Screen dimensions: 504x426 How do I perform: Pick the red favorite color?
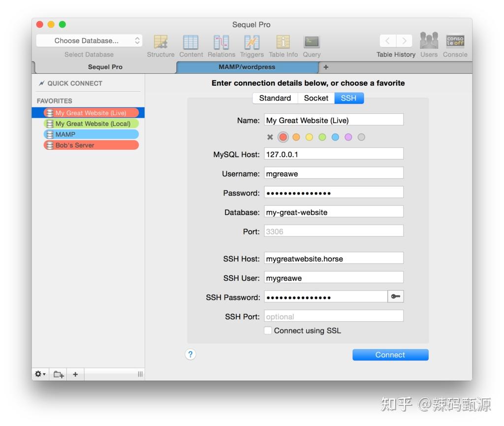tap(283, 137)
